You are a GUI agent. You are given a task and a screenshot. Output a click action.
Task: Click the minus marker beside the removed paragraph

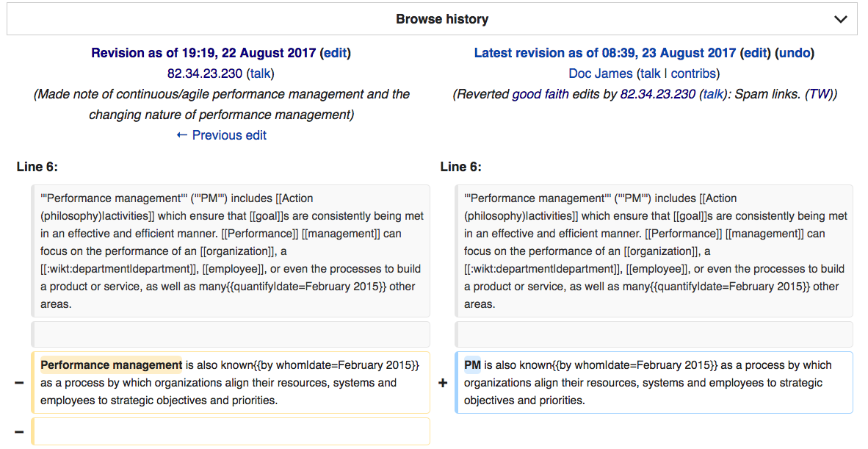click(19, 384)
